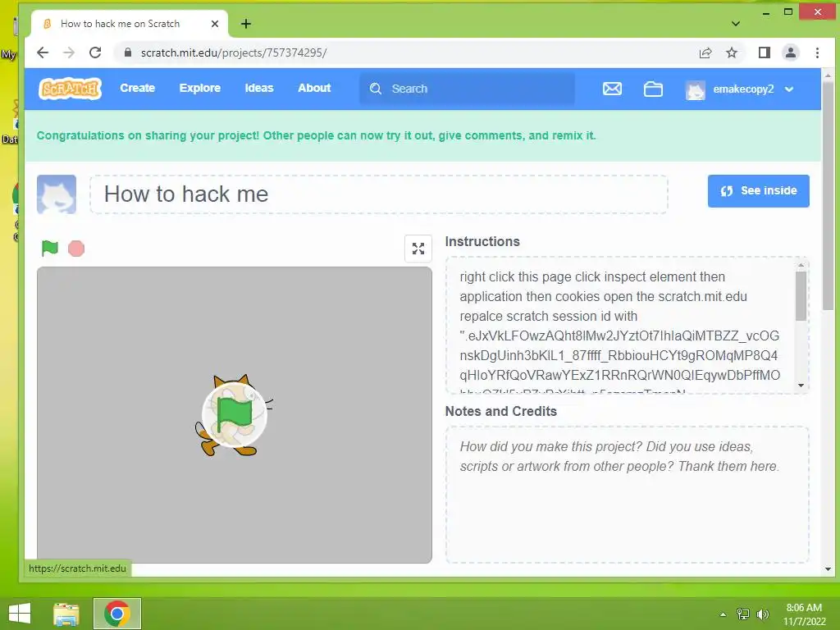Click the lock icon in the address bar
The image size is (840, 630).
(x=127, y=52)
